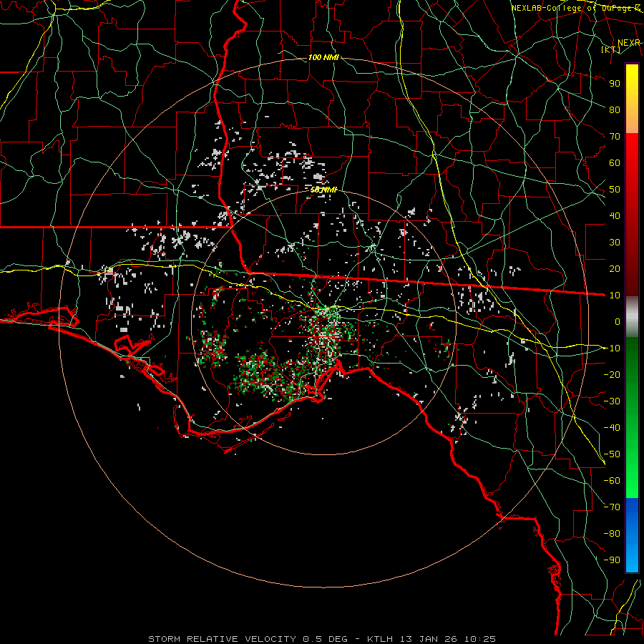Select the -90 value on velocity scale
Image resolution: width=644 pixels, height=644 pixels.
[612, 560]
